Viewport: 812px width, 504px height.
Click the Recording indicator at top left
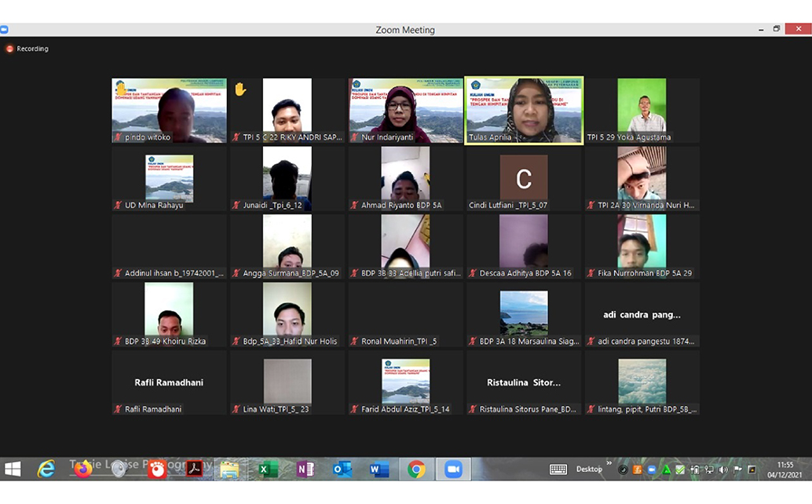(27, 49)
